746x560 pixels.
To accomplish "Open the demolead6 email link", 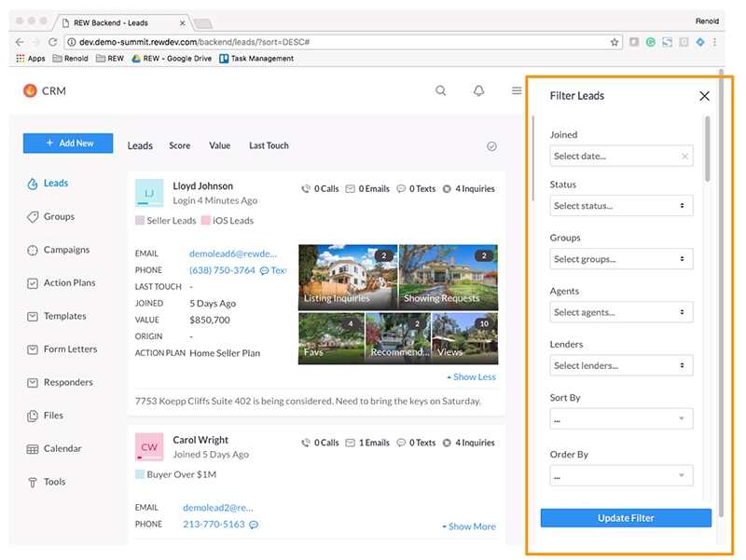I will [x=233, y=253].
